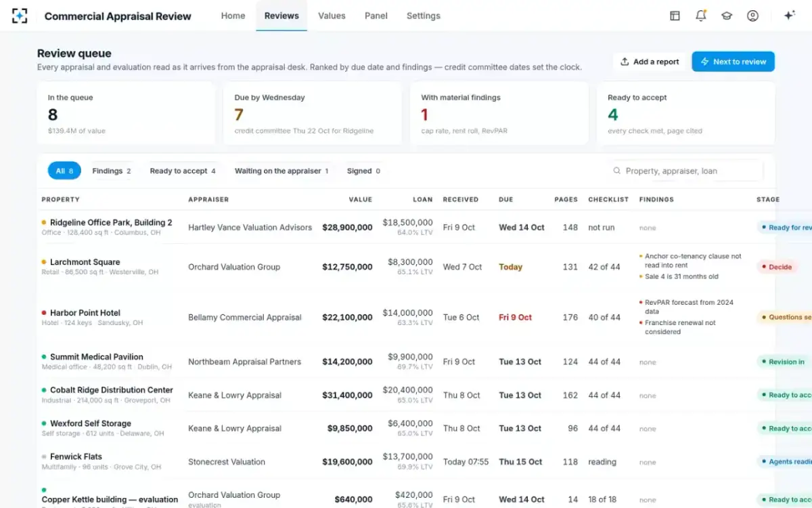Image resolution: width=812 pixels, height=508 pixels.
Task: Open the Fenwick Flats property
Action: click(x=76, y=457)
